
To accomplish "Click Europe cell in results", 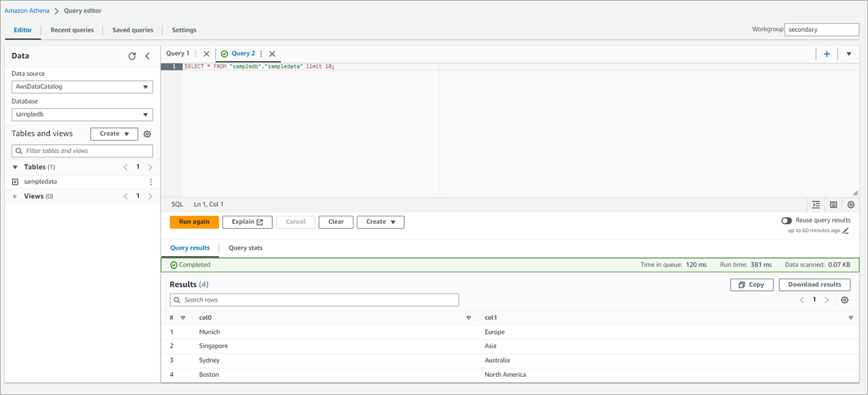I will pos(495,332).
